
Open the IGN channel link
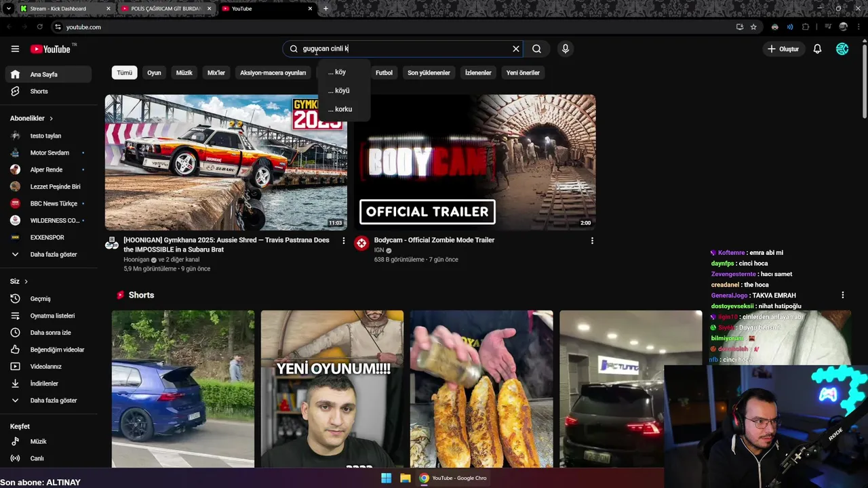pyautogui.click(x=379, y=250)
